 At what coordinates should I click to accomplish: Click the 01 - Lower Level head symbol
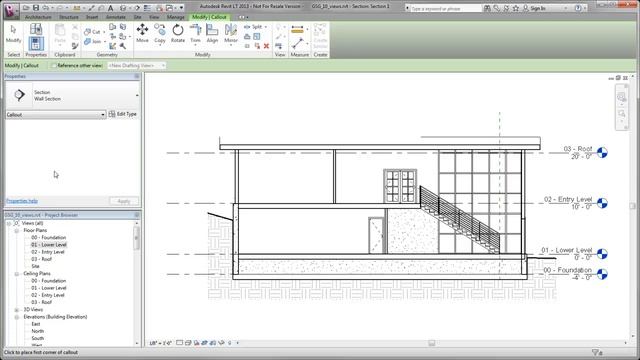602,254
